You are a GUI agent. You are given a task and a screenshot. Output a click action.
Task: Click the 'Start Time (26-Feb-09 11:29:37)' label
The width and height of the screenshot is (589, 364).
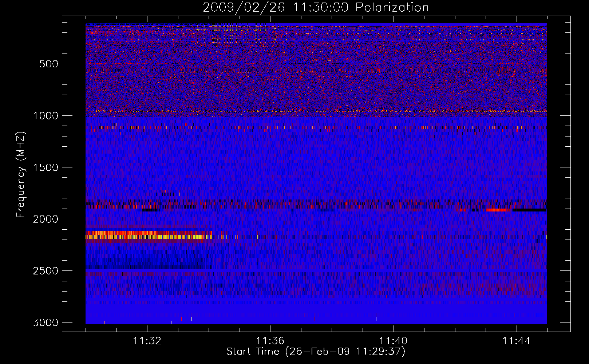[x=316, y=352]
